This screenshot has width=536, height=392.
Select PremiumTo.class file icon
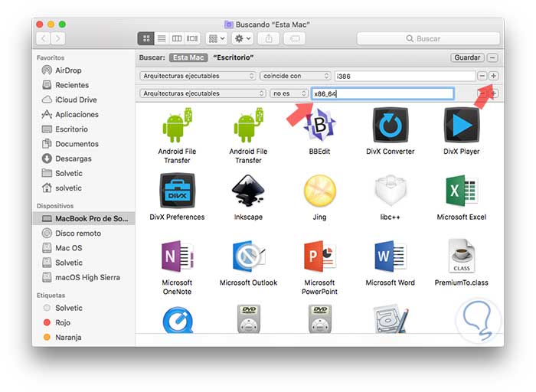(x=462, y=256)
